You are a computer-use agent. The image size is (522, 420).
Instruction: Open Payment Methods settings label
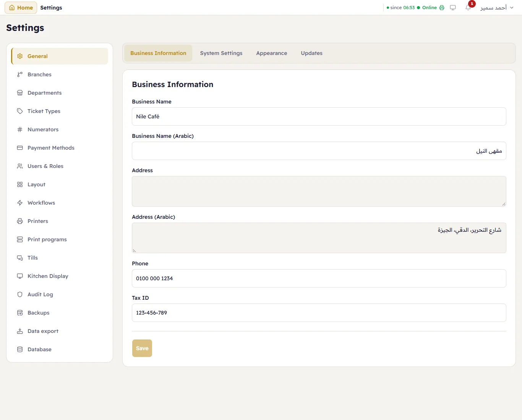(51, 148)
